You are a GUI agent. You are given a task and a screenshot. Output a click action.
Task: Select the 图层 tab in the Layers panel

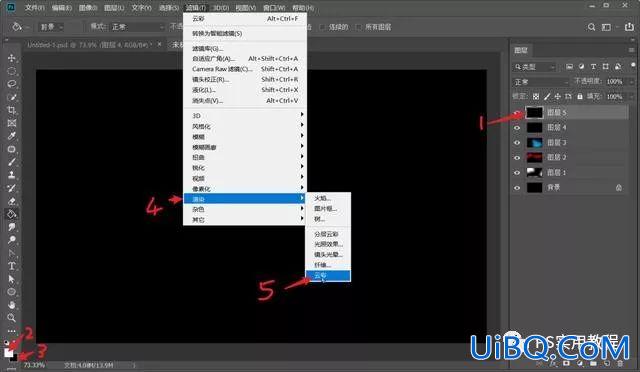click(521, 50)
